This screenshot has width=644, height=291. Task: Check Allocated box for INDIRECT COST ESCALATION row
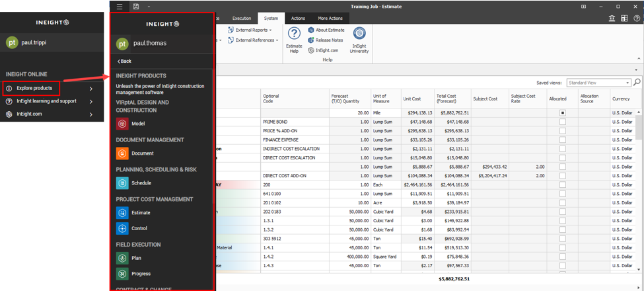[563, 149]
